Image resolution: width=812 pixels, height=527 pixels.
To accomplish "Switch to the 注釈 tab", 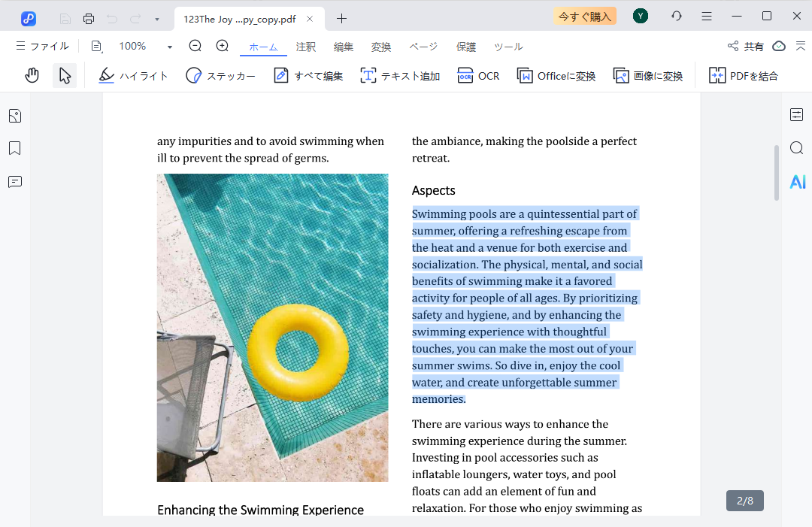I will [x=306, y=47].
